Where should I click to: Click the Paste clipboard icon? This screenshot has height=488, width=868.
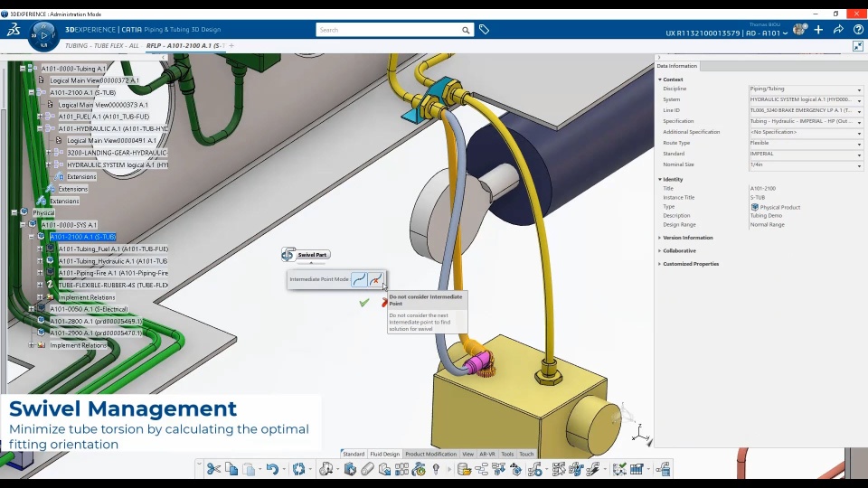click(250, 469)
